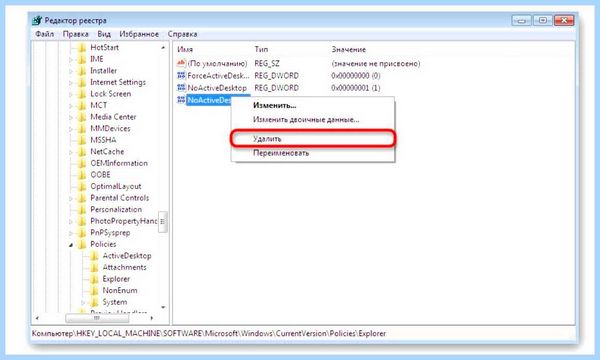The image size is (600, 360).
Task: Select the HotStart key label
Action: coord(104,47)
